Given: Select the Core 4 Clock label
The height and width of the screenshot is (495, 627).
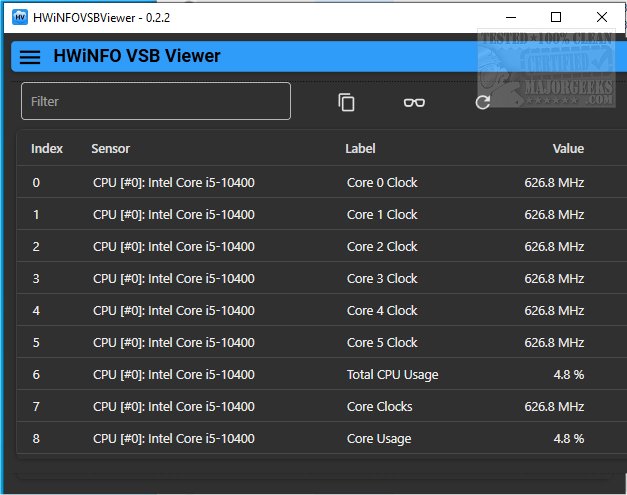Looking at the screenshot, I should coord(382,311).
